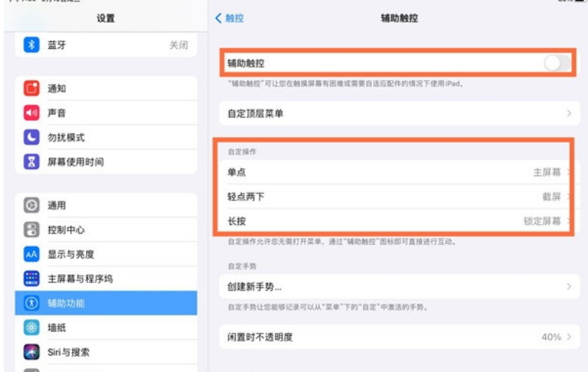
Task: Tap the Display & Brightness AA icon
Action: (32, 255)
